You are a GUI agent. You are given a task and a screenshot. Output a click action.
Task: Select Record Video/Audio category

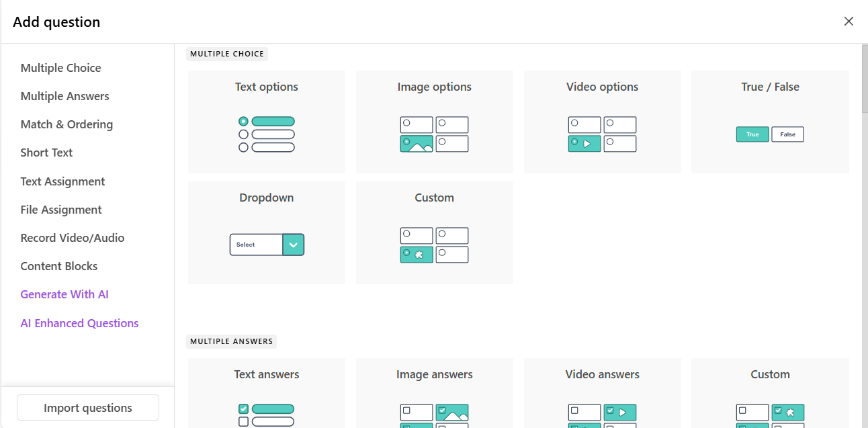73,238
